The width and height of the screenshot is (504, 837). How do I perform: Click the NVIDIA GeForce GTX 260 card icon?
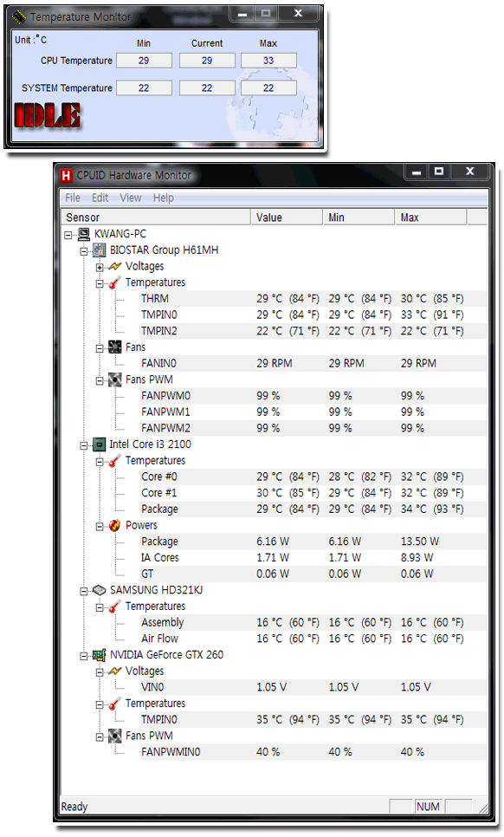click(x=100, y=654)
